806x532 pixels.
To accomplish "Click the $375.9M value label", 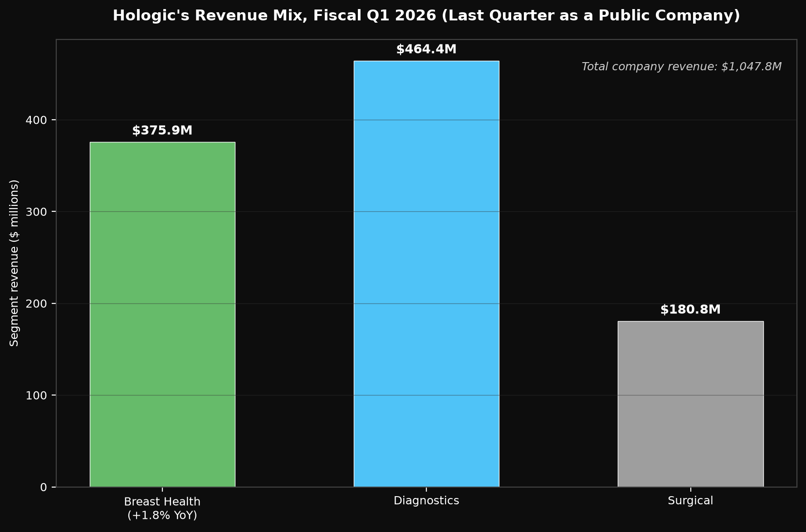I will pos(162,131).
